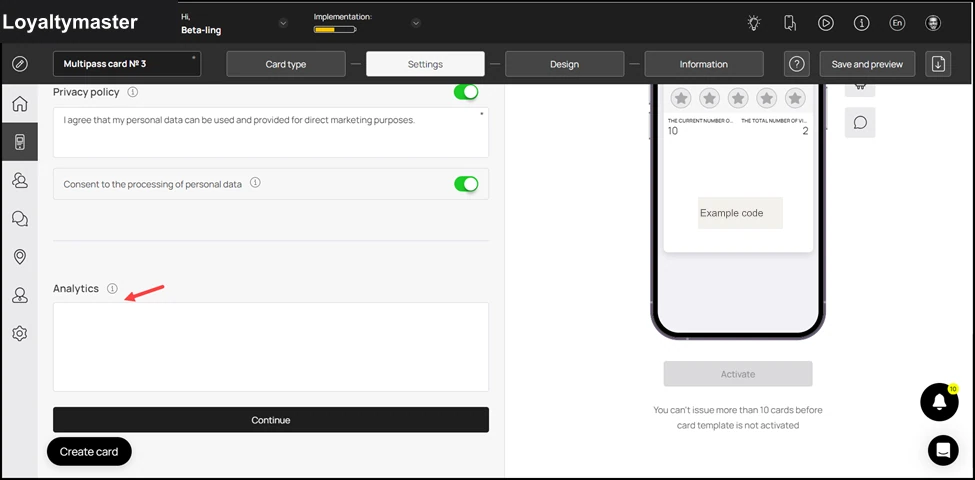The width and height of the screenshot is (975, 480).
Task: Click info icon next to Consent to processing
Action: (255, 183)
